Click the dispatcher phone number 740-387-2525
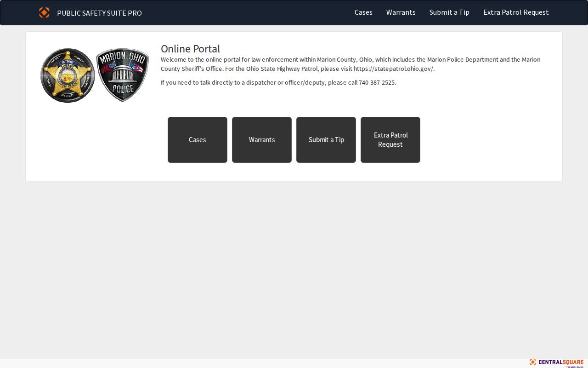This screenshot has width=588, height=368. click(x=377, y=83)
